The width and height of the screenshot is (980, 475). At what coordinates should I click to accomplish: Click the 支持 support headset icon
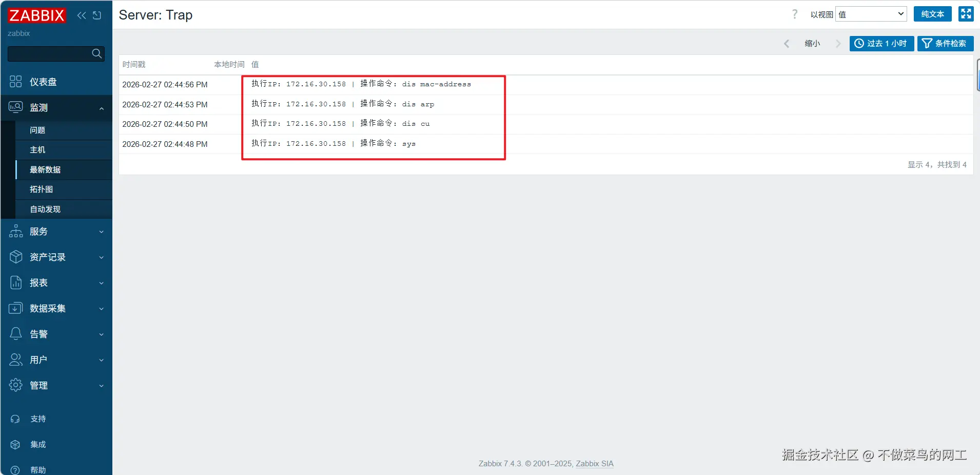[x=15, y=419]
